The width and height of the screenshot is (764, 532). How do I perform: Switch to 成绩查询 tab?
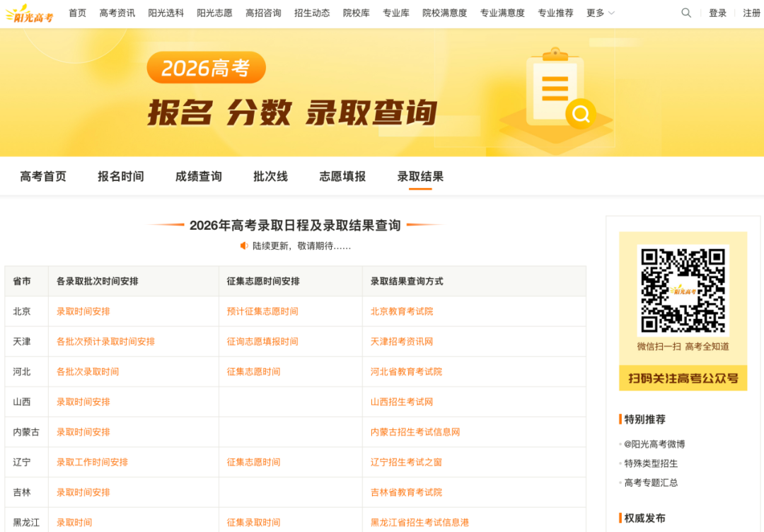(x=198, y=176)
